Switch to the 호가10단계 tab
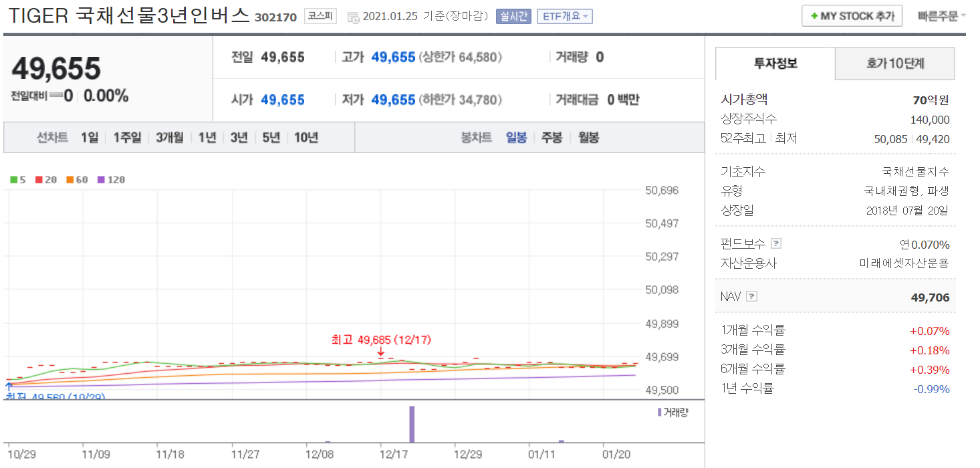This screenshot has width=980, height=468. coord(894,64)
